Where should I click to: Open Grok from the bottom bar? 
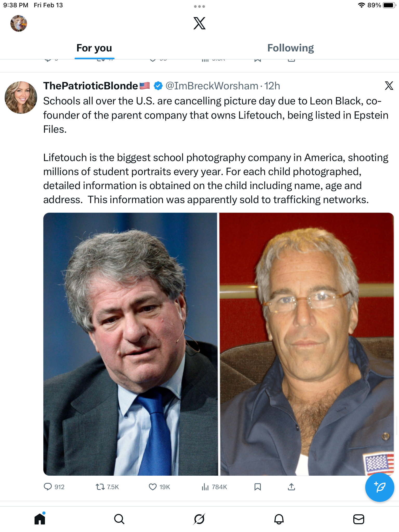pyautogui.click(x=199, y=519)
